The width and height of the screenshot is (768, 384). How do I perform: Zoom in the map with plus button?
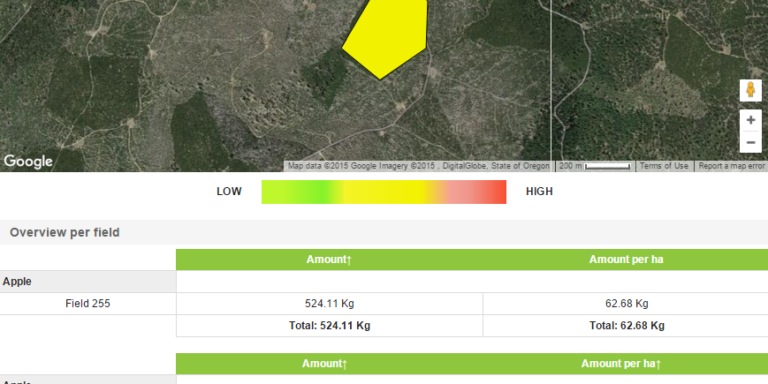750,120
